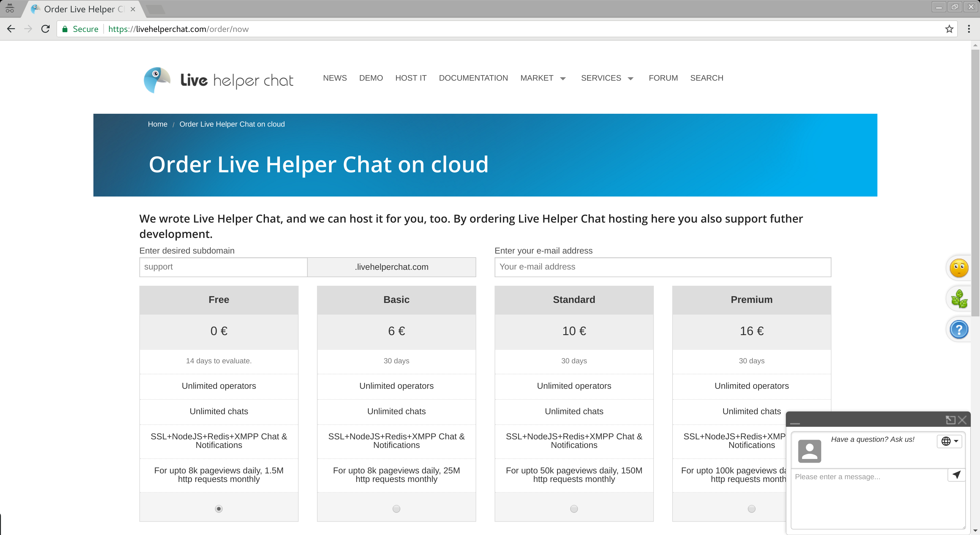Image resolution: width=980 pixels, height=535 pixels.
Task: Open the SERVICES dropdown menu
Action: point(607,78)
